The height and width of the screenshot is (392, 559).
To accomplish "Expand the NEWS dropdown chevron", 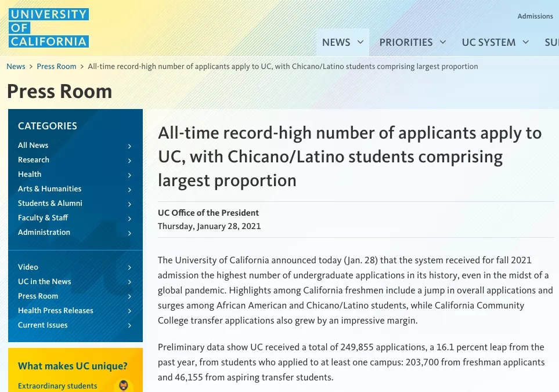I will click(x=360, y=42).
